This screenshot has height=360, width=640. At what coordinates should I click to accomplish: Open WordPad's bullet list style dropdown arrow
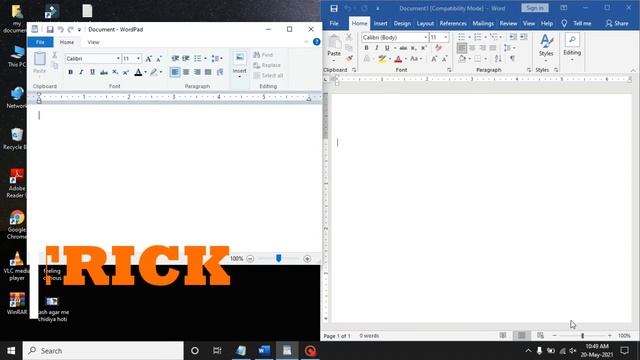[x=205, y=58]
